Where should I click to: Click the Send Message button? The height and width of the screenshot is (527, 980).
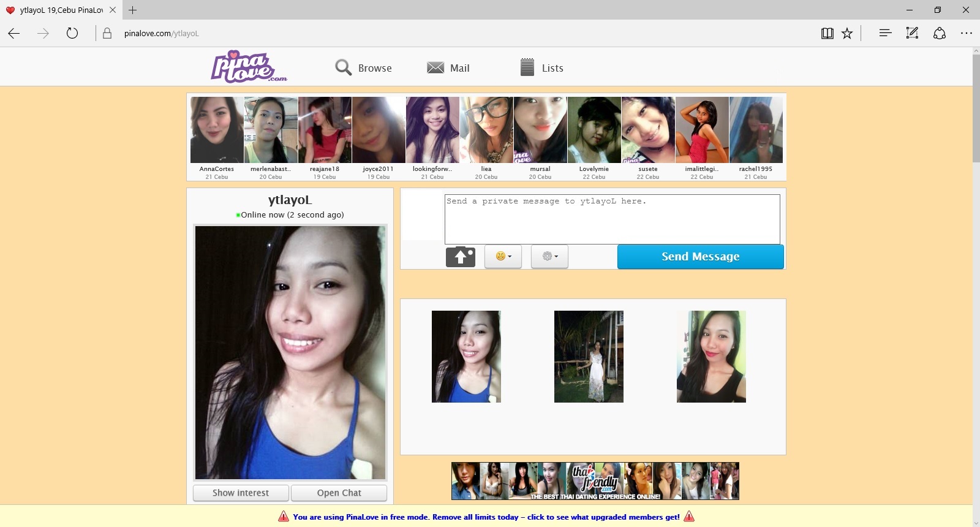point(700,257)
